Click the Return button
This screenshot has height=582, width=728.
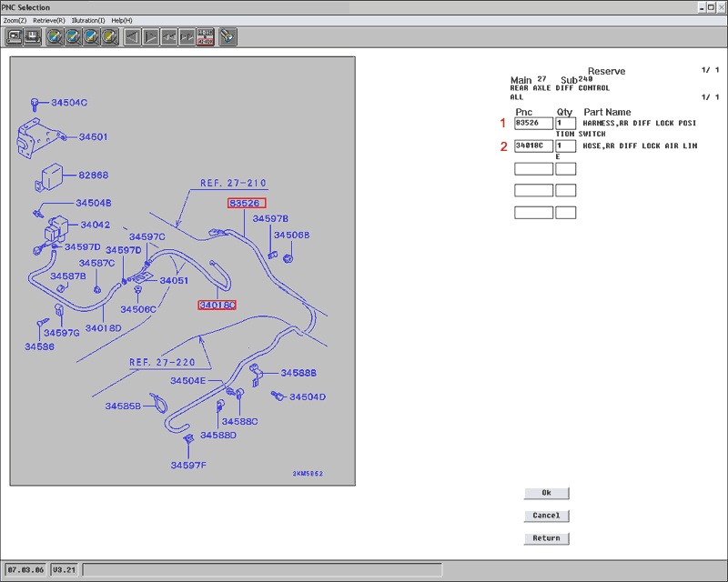click(x=546, y=538)
